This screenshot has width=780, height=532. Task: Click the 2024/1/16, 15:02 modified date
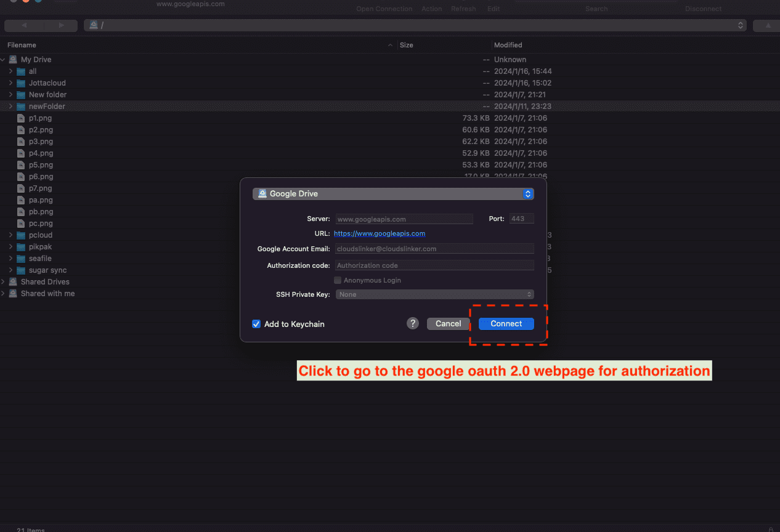[522, 83]
